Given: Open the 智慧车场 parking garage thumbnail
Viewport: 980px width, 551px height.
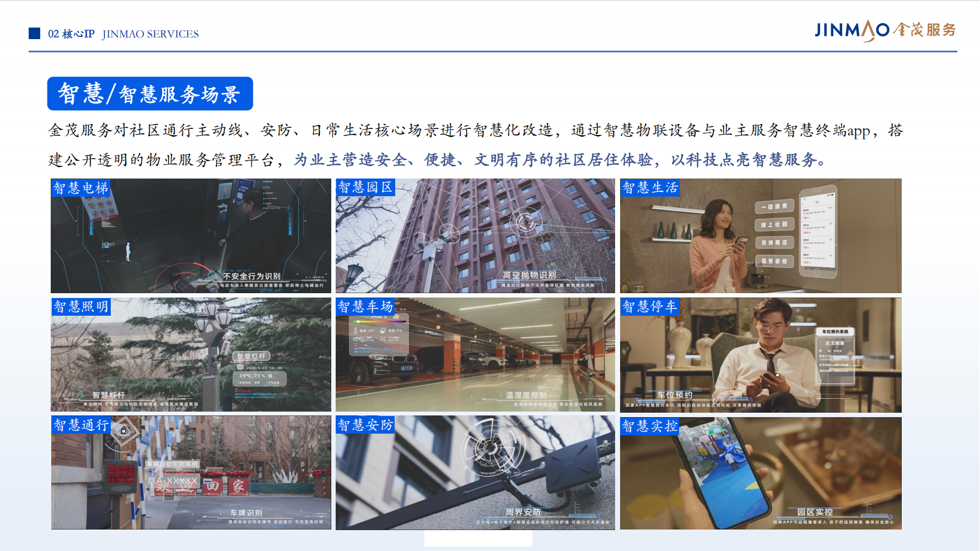Looking at the screenshot, I should click(x=475, y=355).
